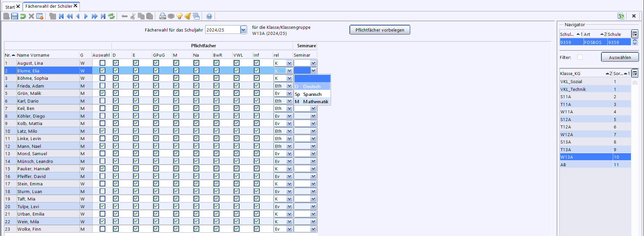Image resolution: width=644 pixels, height=236 pixels.
Task: Click the light bulb hint icon
Action: click(x=179, y=16)
